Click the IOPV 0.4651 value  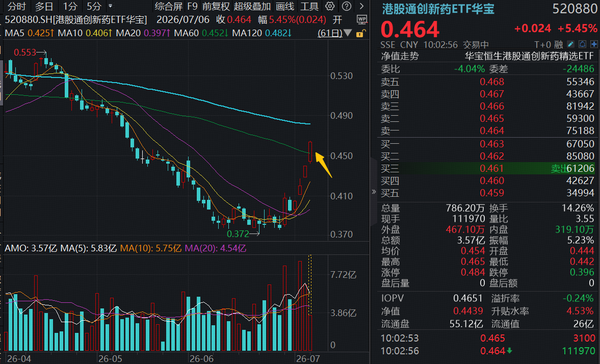pos(468,298)
